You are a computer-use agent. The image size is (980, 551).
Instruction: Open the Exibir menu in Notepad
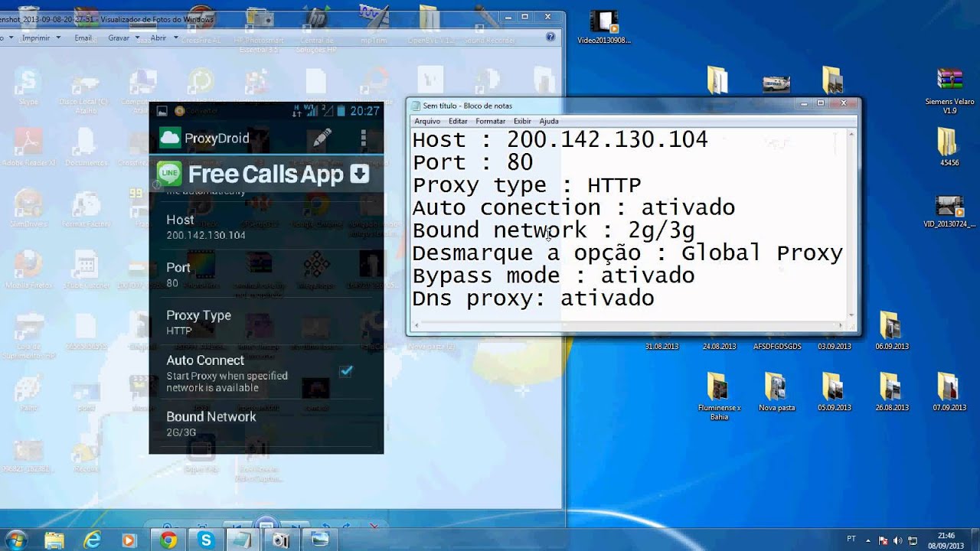click(522, 121)
